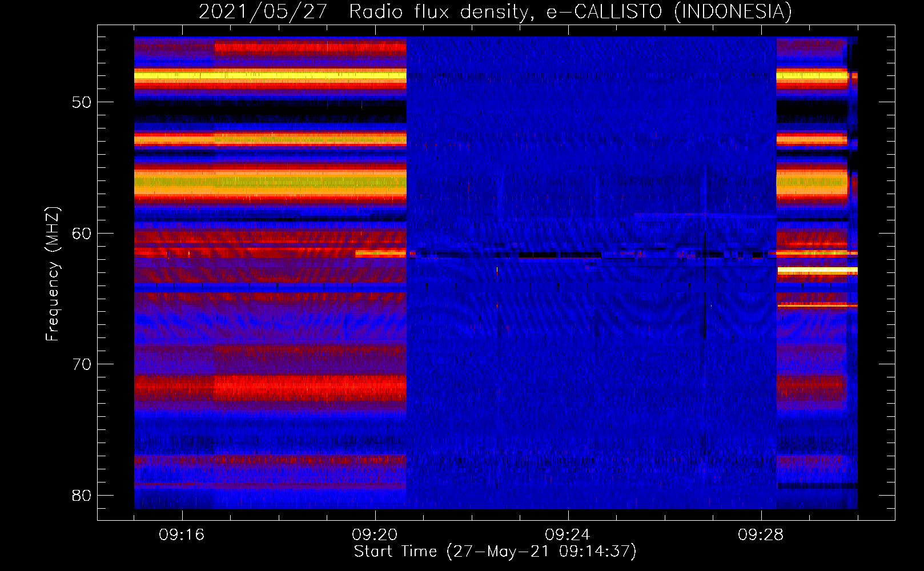
Task: Click the 50 frequency tick label
Action: (82, 103)
